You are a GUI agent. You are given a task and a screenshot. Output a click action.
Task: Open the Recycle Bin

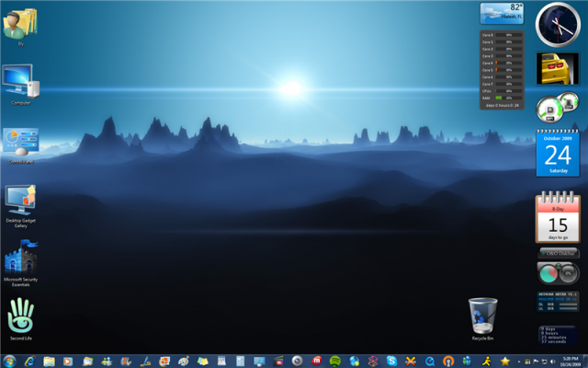(482, 319)
